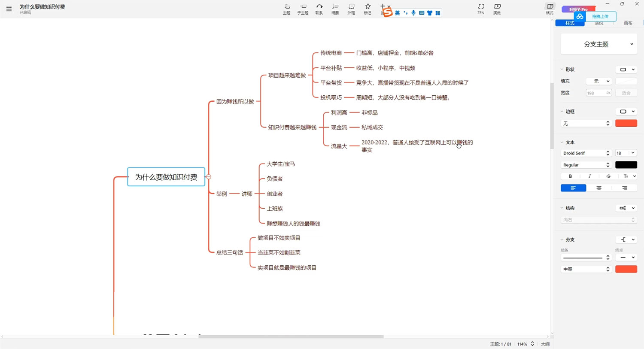
Task: Enter ZEN mode
Action: [x=481, y=9]
